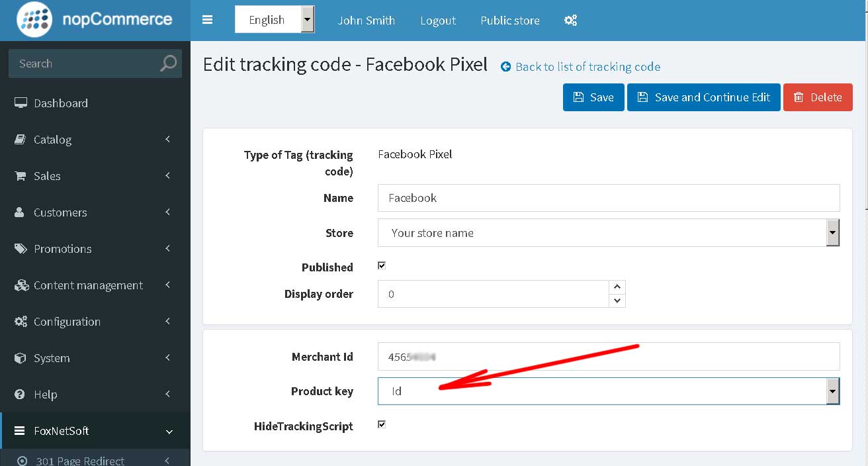Open the English language dropdown

coord(275,20)
